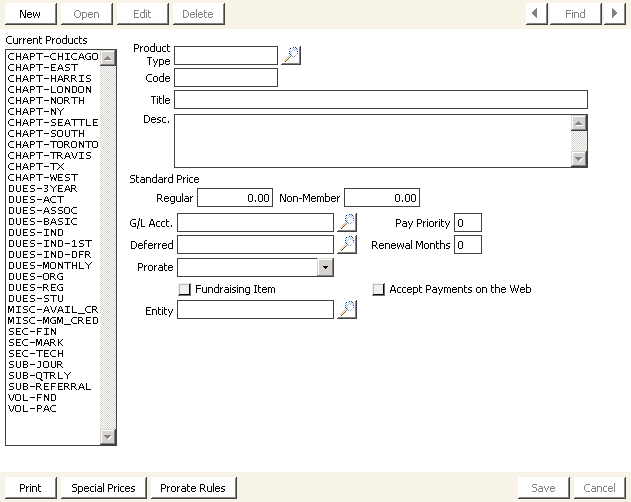This screenshot has height=502, width=631.
Task: Focus the Product Type field
Action: tap(226, 56)
